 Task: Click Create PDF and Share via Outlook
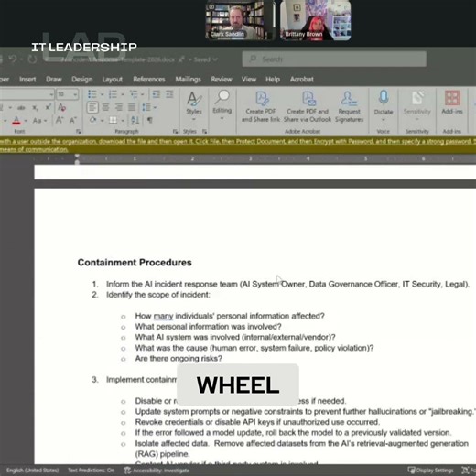coord(308,106)
